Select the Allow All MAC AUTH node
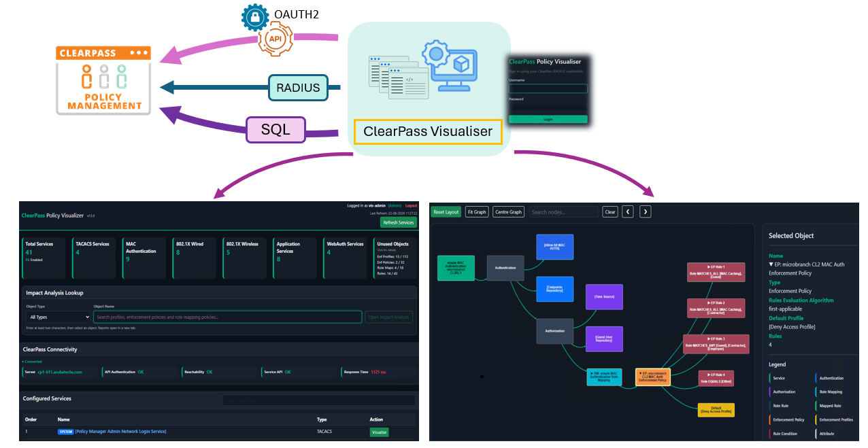The width and height of the screenshot is (868, 448). (554, 247)
